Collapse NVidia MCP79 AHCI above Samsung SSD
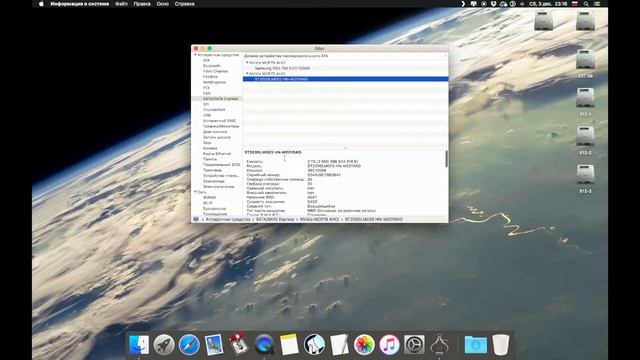 tap(247, 63)
